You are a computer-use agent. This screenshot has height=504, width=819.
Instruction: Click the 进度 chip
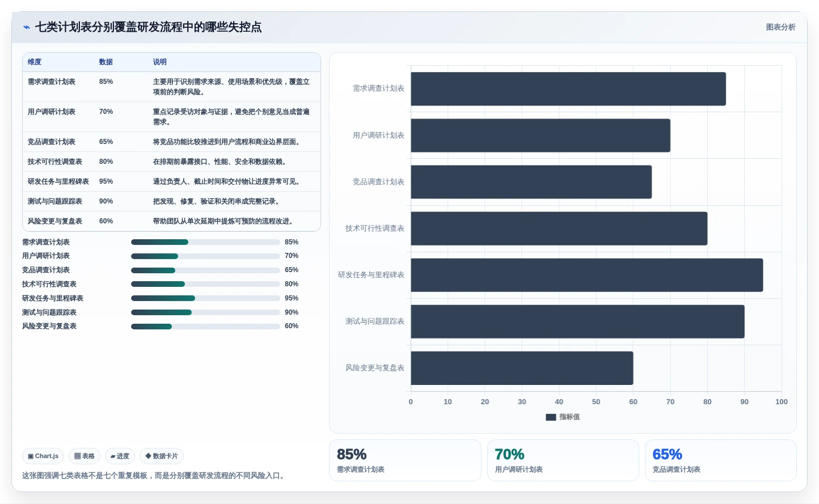(120, 456)
